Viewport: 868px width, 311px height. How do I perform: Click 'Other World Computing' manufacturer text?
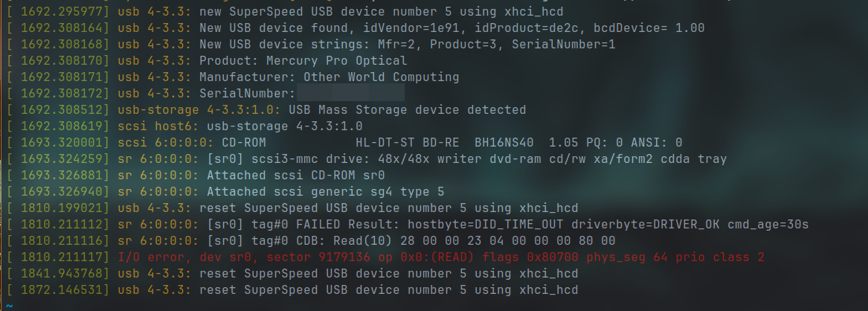[382, 77]
